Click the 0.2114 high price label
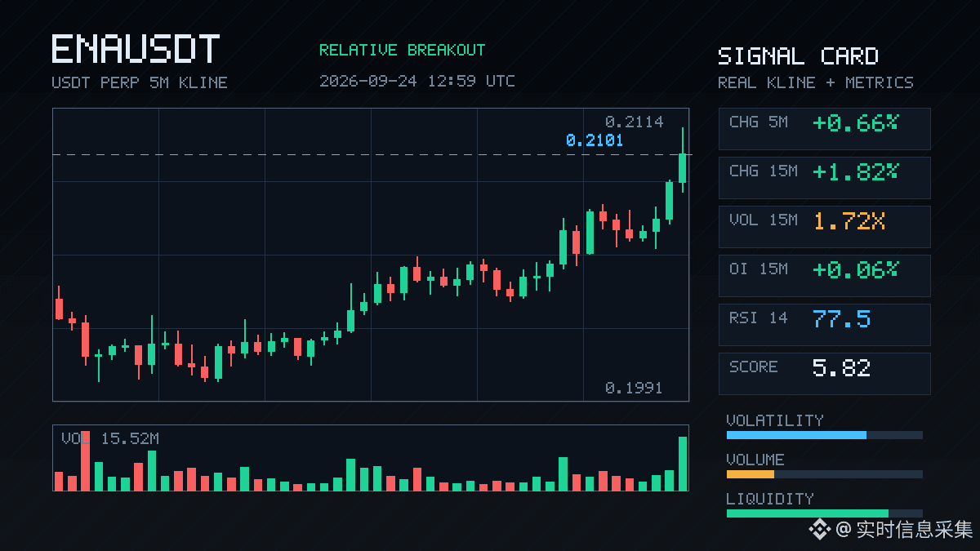 click(x=635, y=122)
